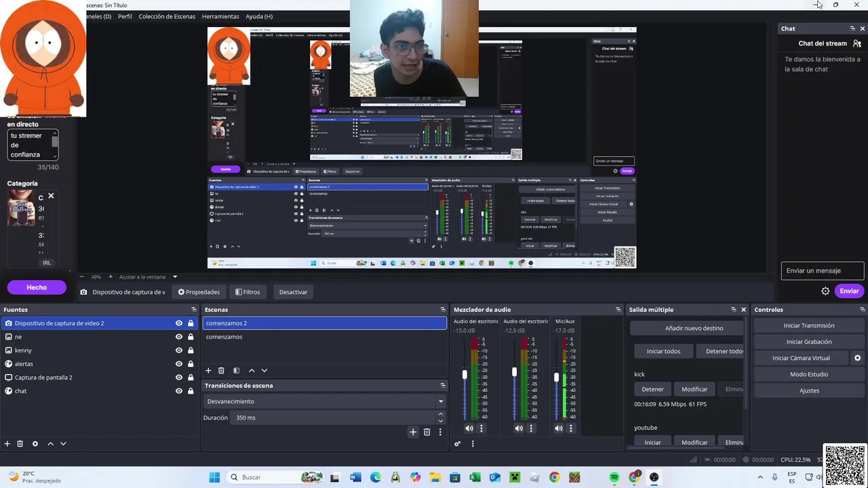Image resolution: width=868 pixels, height=488 pixels.
Task: Move selected source up in Fuentes
Action: pyautogui.click(x=50, y=444)
